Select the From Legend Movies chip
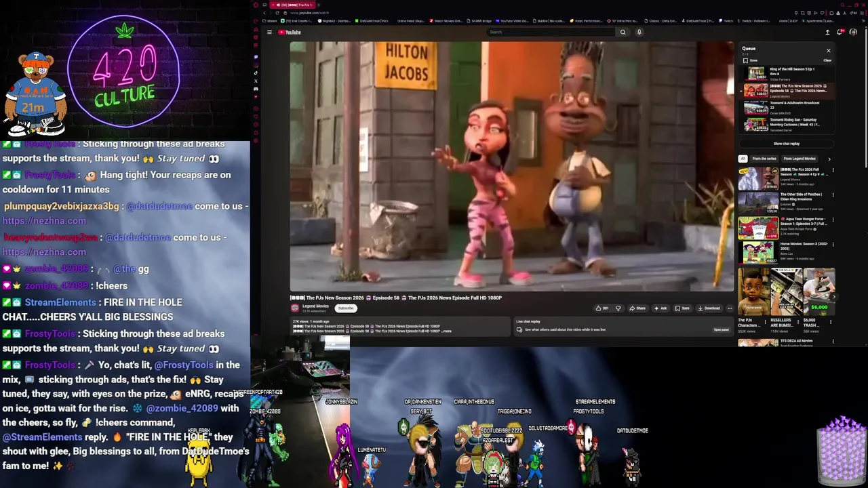This screenshot has height=488, width=868. [x=800, y=159]
